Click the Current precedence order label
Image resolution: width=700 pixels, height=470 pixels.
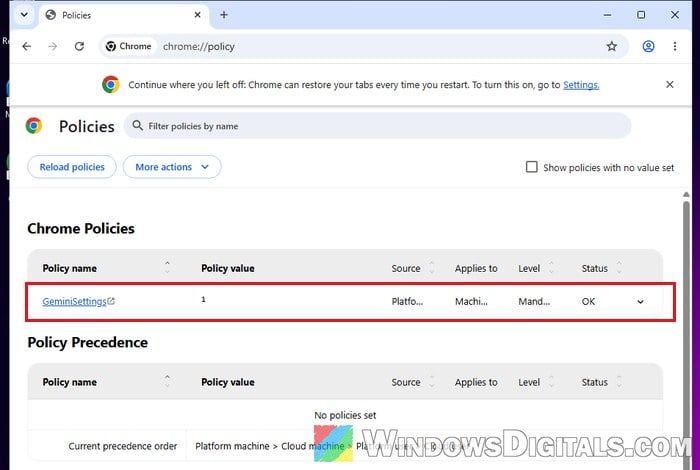tap(123, 446)
